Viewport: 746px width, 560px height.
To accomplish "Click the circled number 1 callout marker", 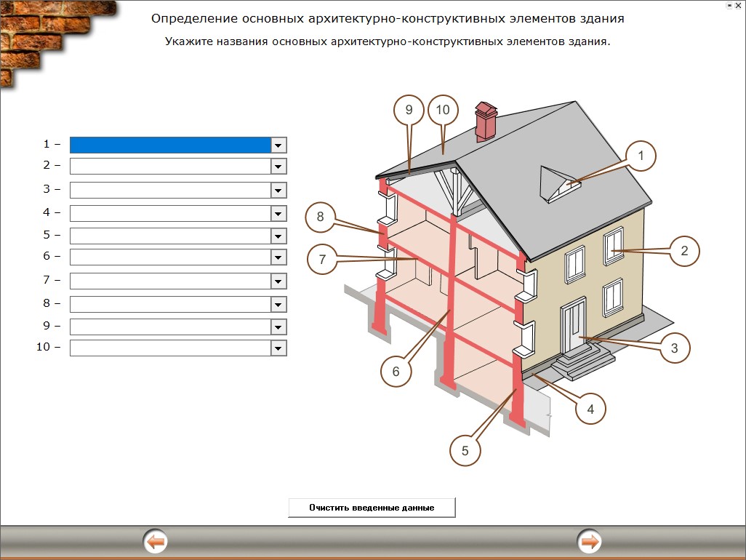I will (x=641, y=156).
